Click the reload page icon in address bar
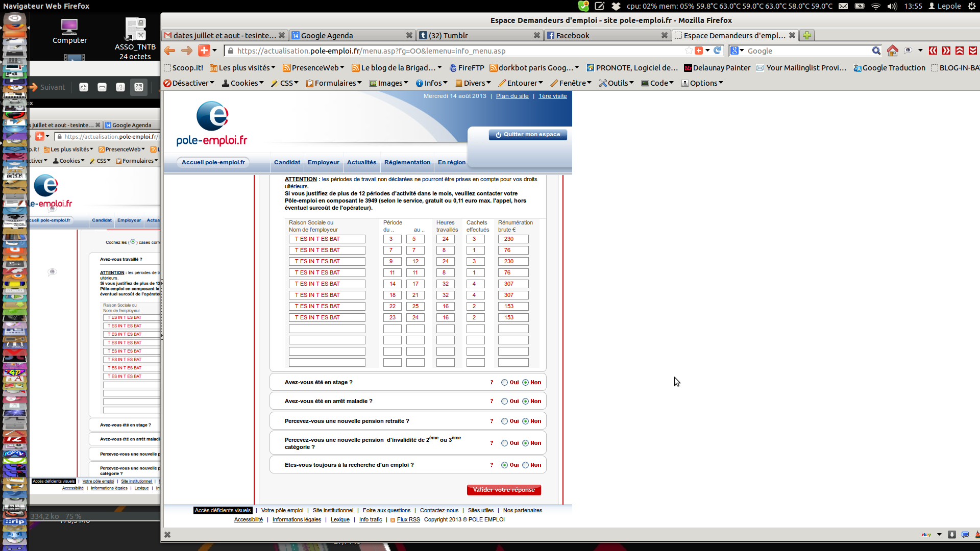Viewport: 980px width, 551px height. pos(718,51)
